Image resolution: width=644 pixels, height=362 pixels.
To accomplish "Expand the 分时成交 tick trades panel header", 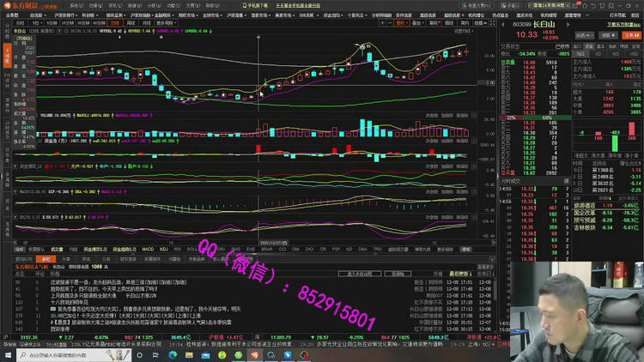I will [x=512, y=179].
